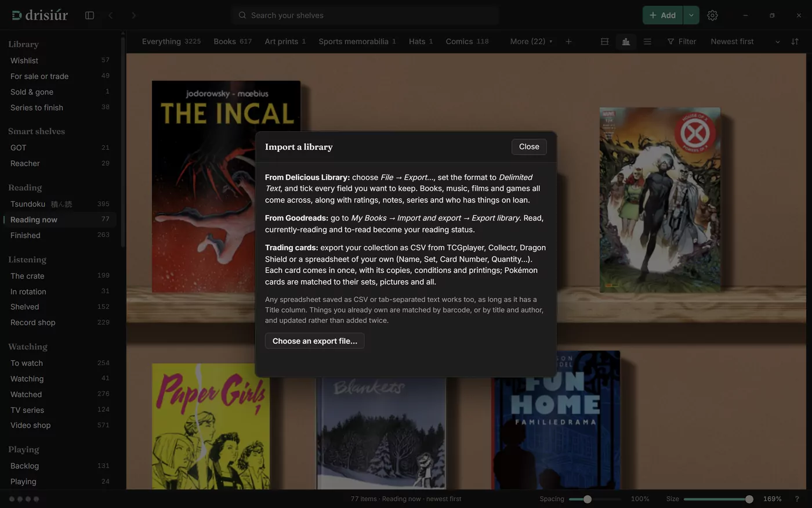Add a new shelf tab with plus icon
This screenshot has width=812, height=508.
(568, 41)
